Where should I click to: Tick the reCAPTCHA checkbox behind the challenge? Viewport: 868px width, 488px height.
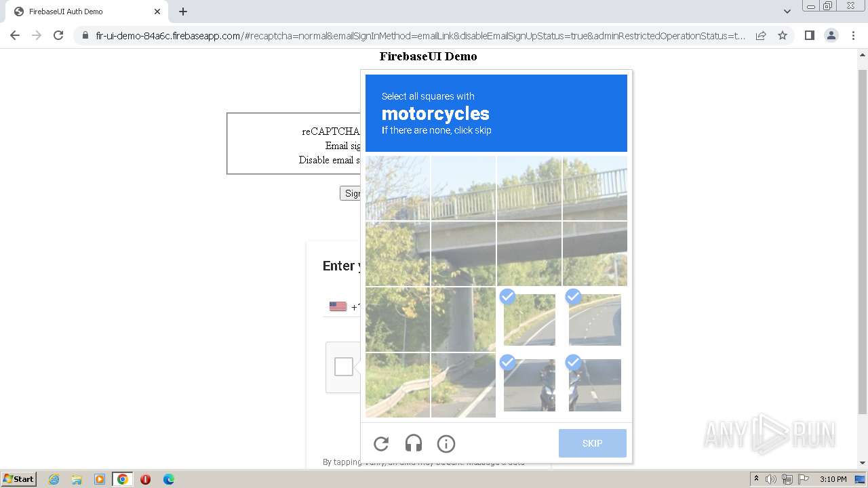coord(344,367)
